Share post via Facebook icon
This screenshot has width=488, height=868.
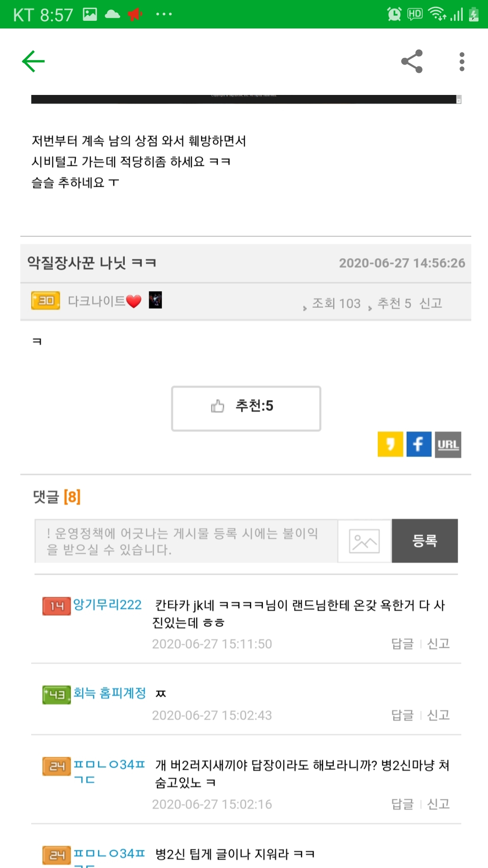(x=419, y=444)
